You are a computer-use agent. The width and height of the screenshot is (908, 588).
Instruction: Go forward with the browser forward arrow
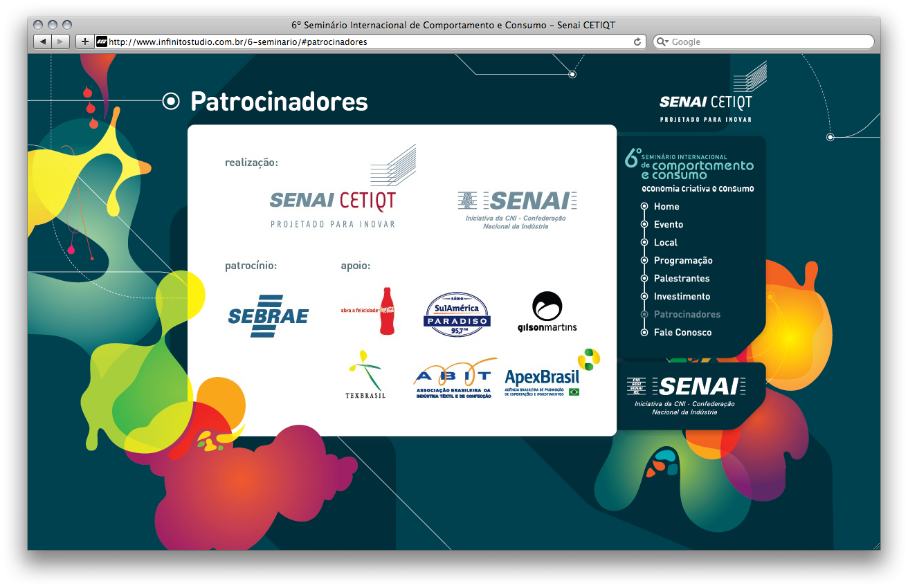coord(61,42)
